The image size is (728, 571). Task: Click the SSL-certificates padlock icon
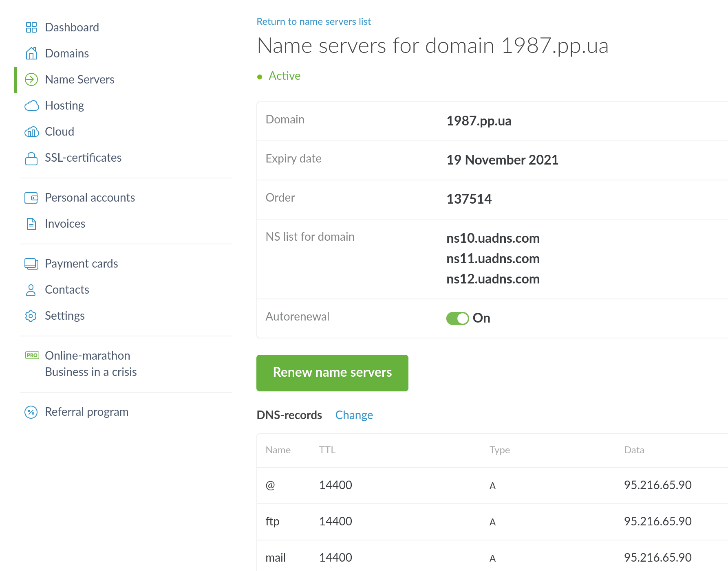coord(31,158)
